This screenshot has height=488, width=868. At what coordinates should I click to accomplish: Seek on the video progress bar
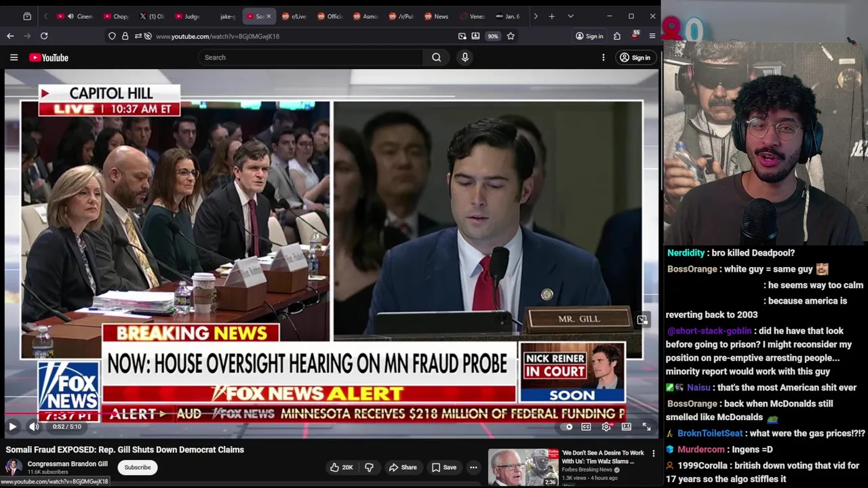point(331,413)
